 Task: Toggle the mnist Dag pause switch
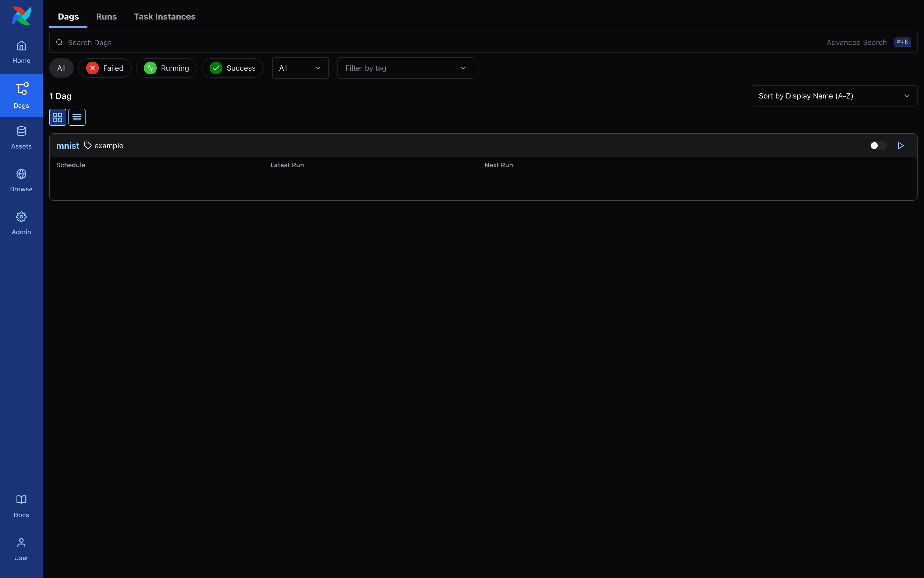click(x=878, y=146)
